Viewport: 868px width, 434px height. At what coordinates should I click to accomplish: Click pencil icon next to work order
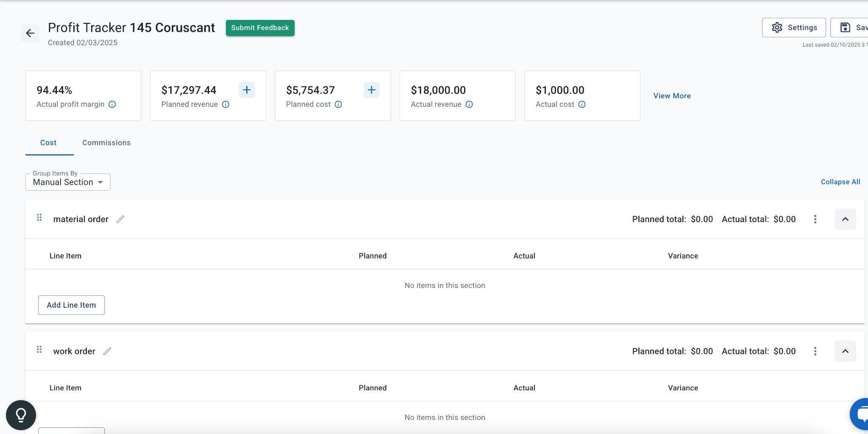pos(107,351)
